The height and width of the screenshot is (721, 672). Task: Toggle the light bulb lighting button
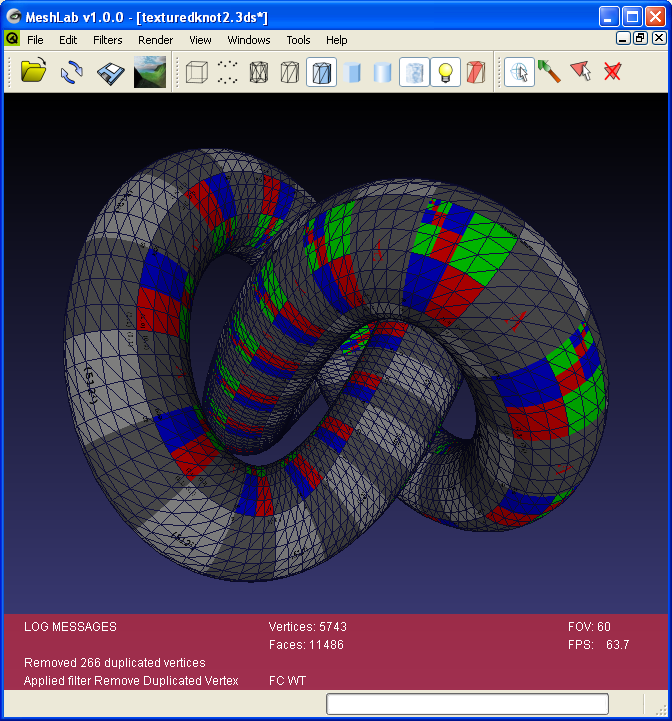point(445,72)
